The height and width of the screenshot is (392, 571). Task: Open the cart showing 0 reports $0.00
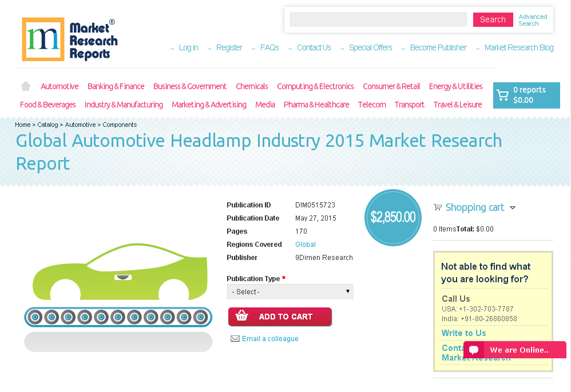526,95
